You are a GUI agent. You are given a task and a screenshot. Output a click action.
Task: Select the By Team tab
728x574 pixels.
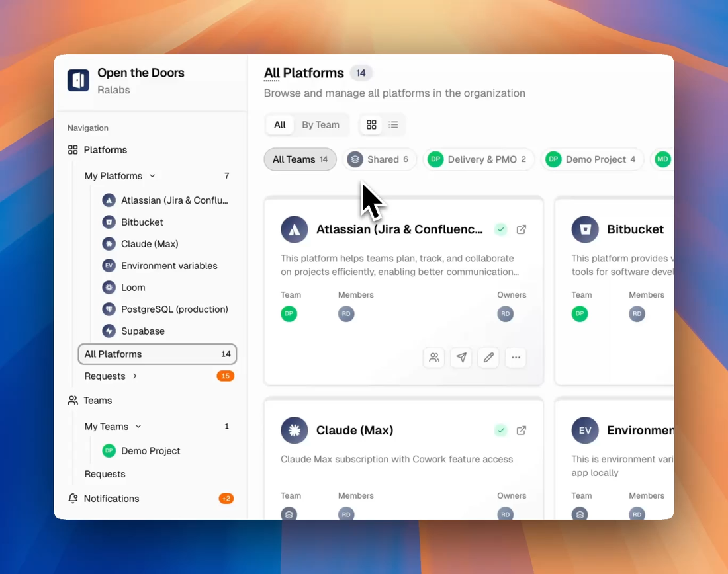320,125
